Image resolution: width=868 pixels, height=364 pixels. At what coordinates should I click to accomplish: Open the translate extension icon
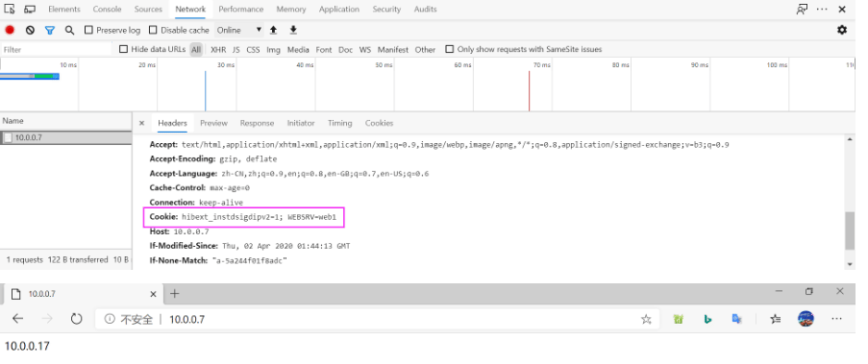click(737, 319)
